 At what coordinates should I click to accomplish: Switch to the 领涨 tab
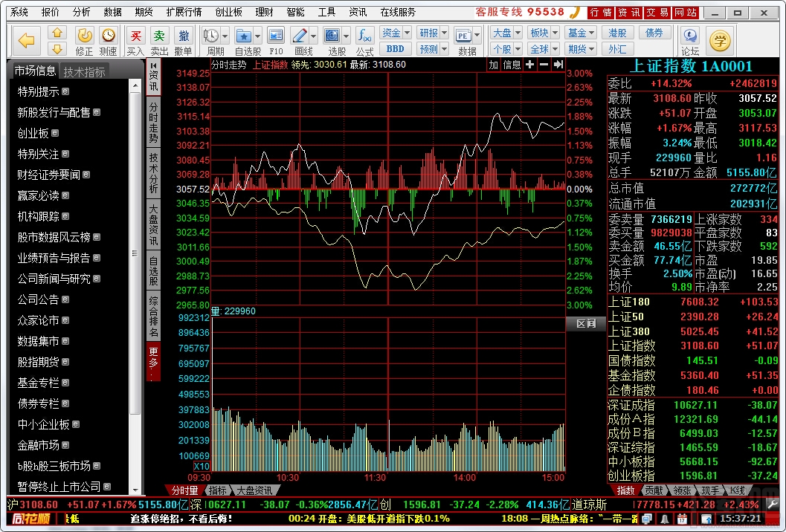[x=682, y=490]
